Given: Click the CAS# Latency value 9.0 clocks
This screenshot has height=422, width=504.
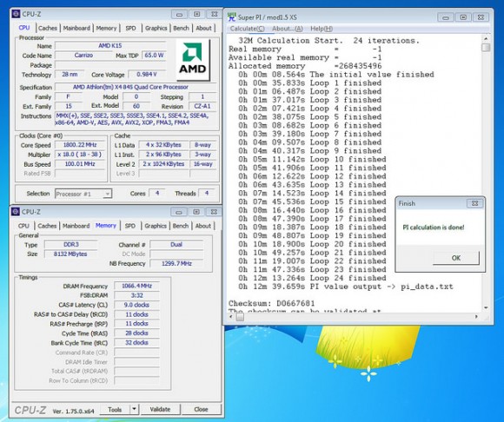Looking at the screenshot, I should [x=136, y=305].
